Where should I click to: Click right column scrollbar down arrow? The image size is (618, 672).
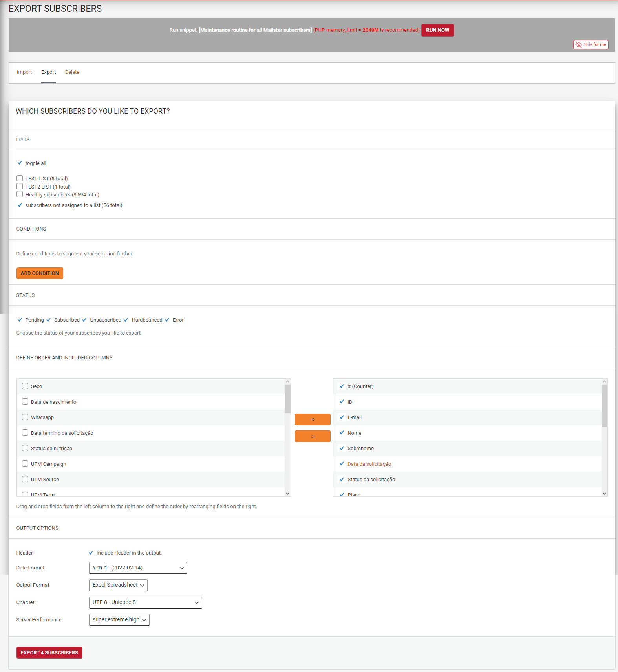[605, 494]
